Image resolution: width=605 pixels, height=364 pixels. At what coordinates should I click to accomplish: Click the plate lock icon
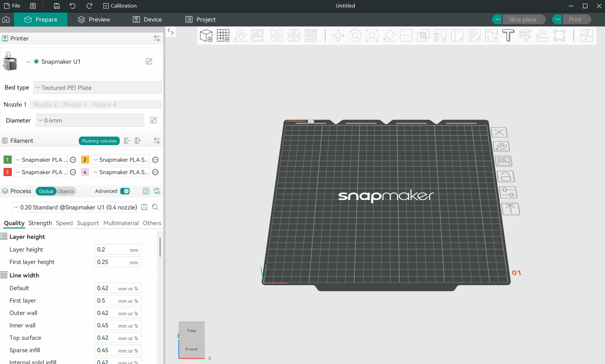[506, 177]
